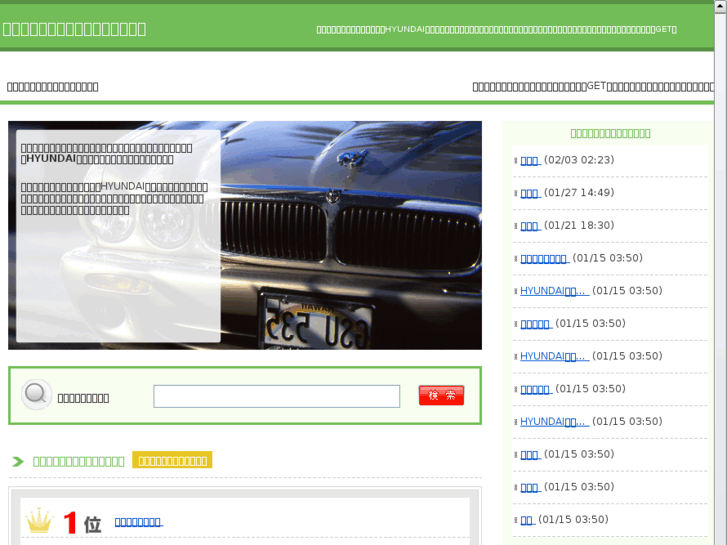This screenshot has height=545, width=727.
Task: Open the long sidebar link without HYUNDAI dated 01/15 03:50
Action: pos(544,258)
